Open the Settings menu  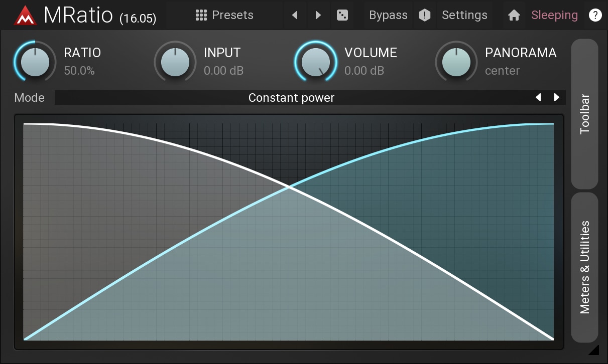coord(464,15)
